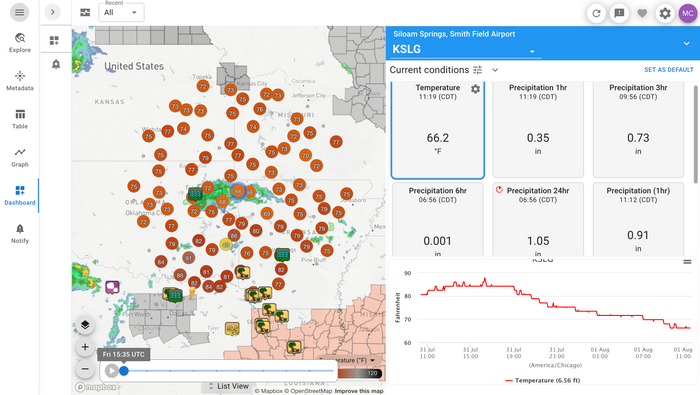
Task: Click the purple speech bubble map icon
Action: [112, 287]
